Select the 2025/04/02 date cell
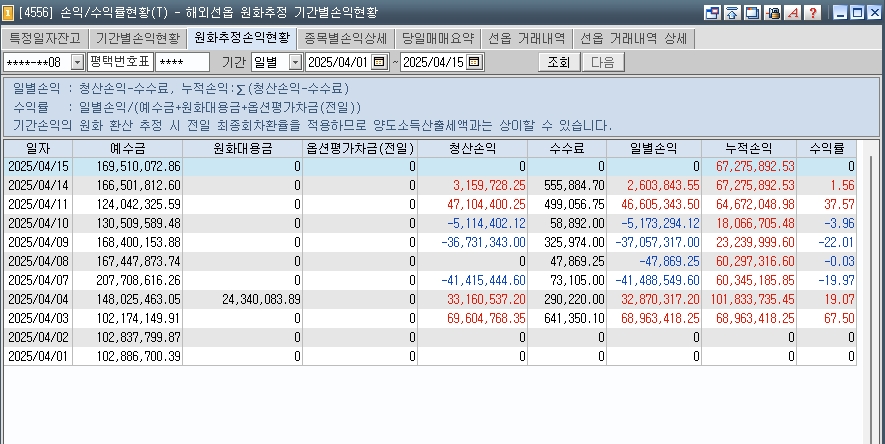 pyautogui.click(x=38, y=337)
